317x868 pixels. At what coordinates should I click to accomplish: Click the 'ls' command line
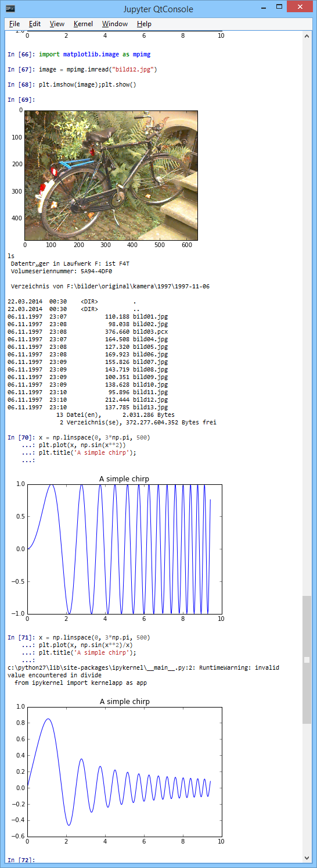point(11,256)
